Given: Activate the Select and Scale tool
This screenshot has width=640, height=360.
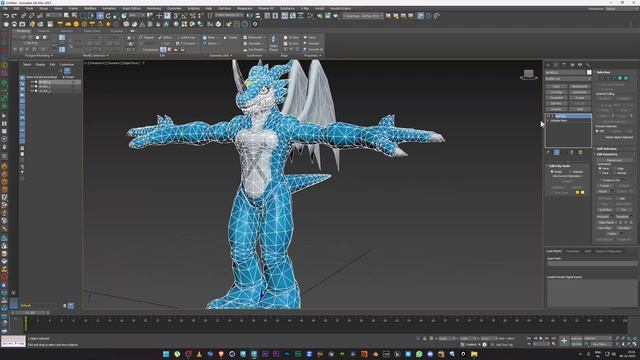Looking at the screenshot, I should pyautogui.click(x=116, y=16).
